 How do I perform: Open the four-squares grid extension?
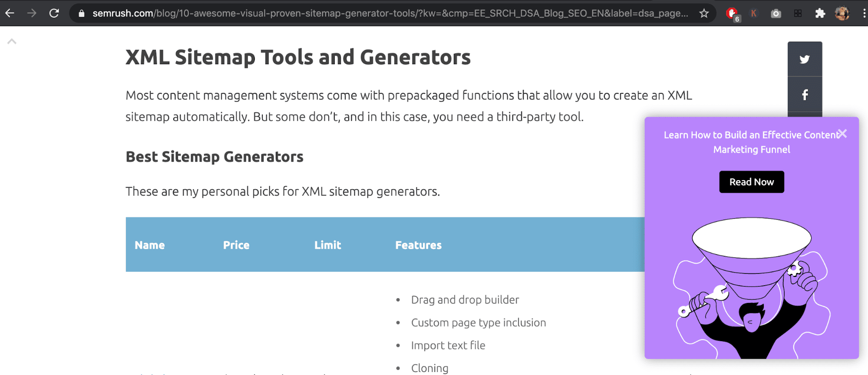798,13
